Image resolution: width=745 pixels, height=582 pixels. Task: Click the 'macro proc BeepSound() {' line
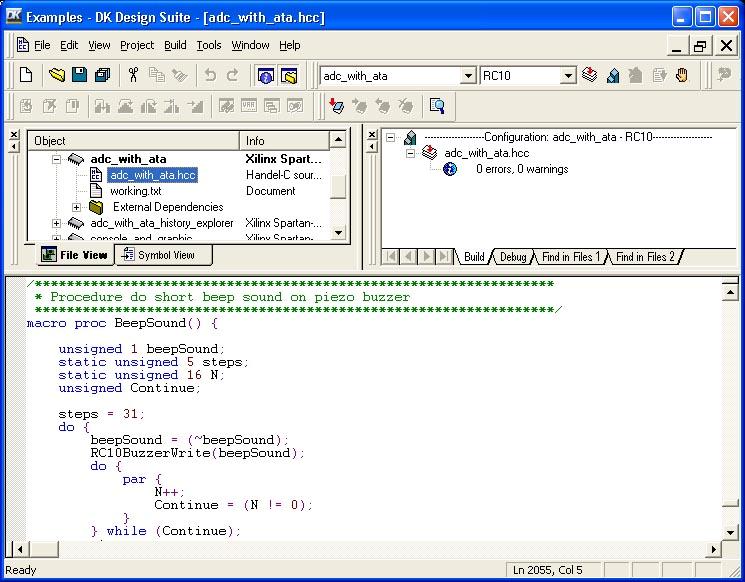point(123,323)
